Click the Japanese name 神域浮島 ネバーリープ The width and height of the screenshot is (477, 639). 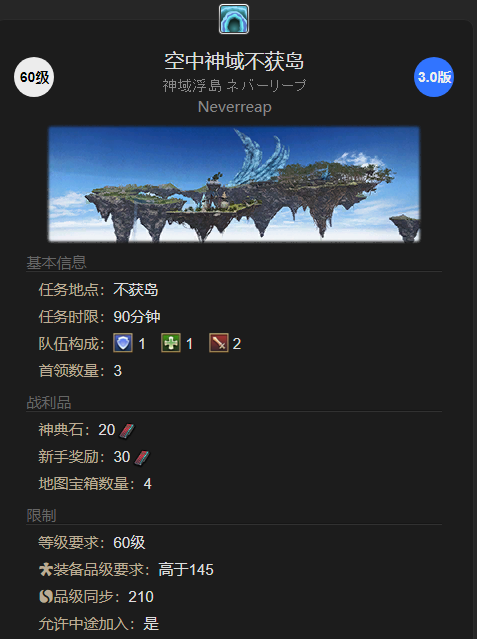point(234,85)
